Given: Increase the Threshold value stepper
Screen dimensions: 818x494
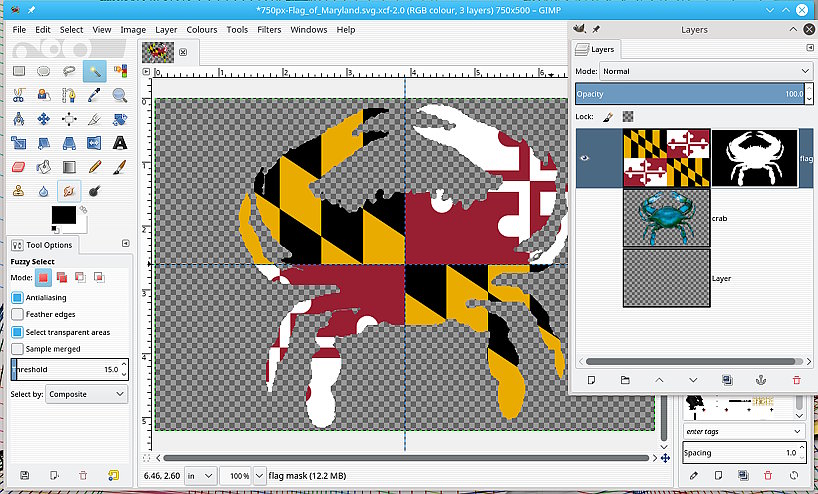Looking at the screenshot, I should pyautogui.click(x=124, y=365).
